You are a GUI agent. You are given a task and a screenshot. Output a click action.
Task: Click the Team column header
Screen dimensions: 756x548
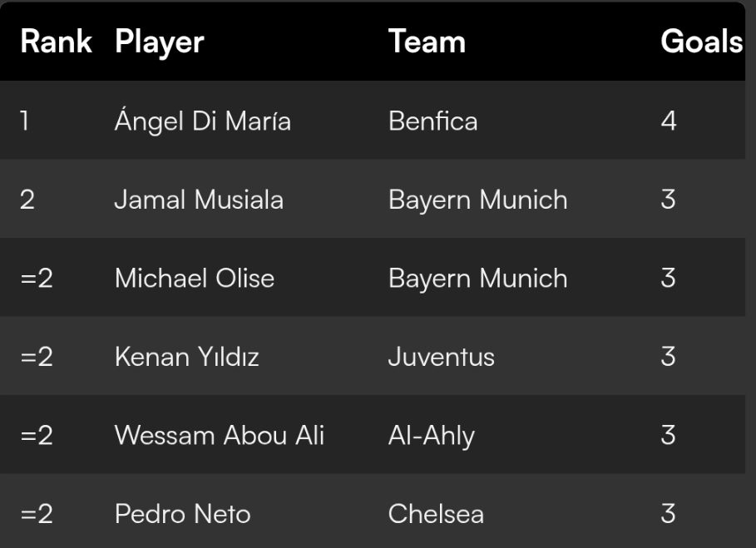click(427, 42)
